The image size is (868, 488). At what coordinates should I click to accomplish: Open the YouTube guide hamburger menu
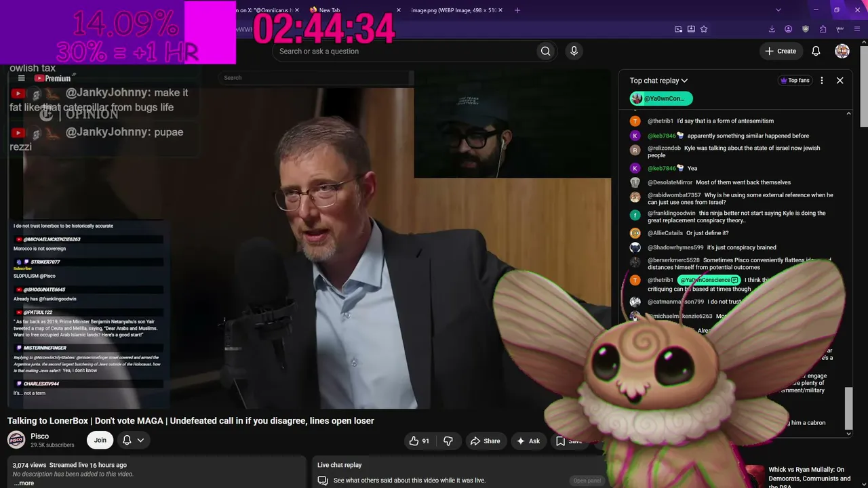(21, 79)
